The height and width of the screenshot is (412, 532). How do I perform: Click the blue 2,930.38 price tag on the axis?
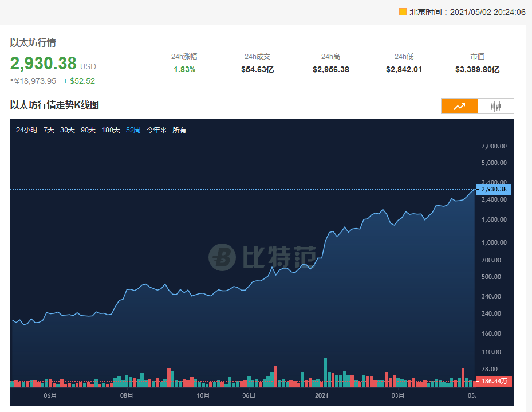pyautogui.click(x=494, y=189)
